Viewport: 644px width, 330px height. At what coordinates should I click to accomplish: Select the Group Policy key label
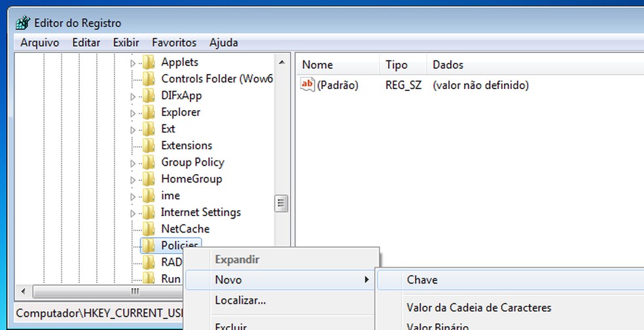pos(192,163)
